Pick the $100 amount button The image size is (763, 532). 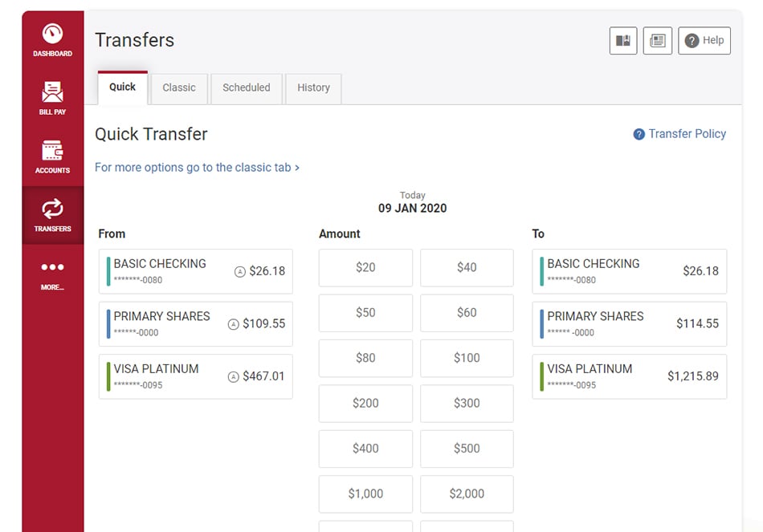coord(467,358)
